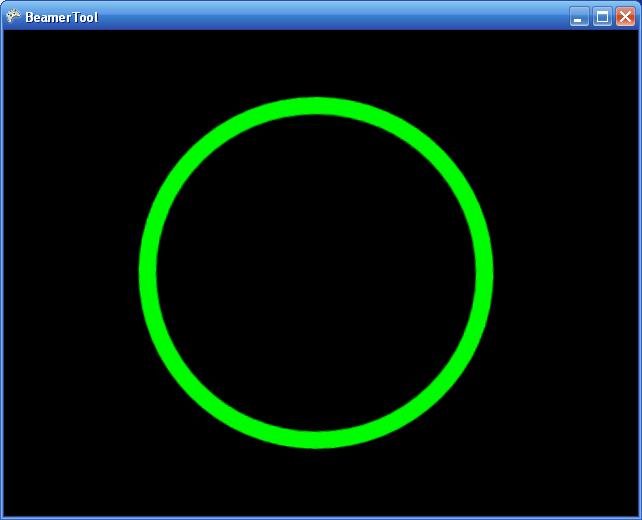Select the lower-left arc of the green ring
Screen dimensions: 642x520
tap(197, 391)
